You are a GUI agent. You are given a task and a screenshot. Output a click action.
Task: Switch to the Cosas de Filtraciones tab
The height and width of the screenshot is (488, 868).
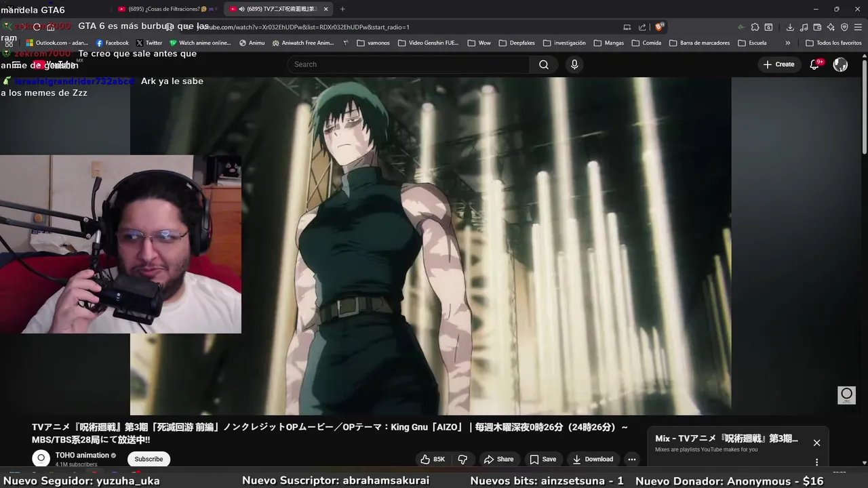point(167,9)
